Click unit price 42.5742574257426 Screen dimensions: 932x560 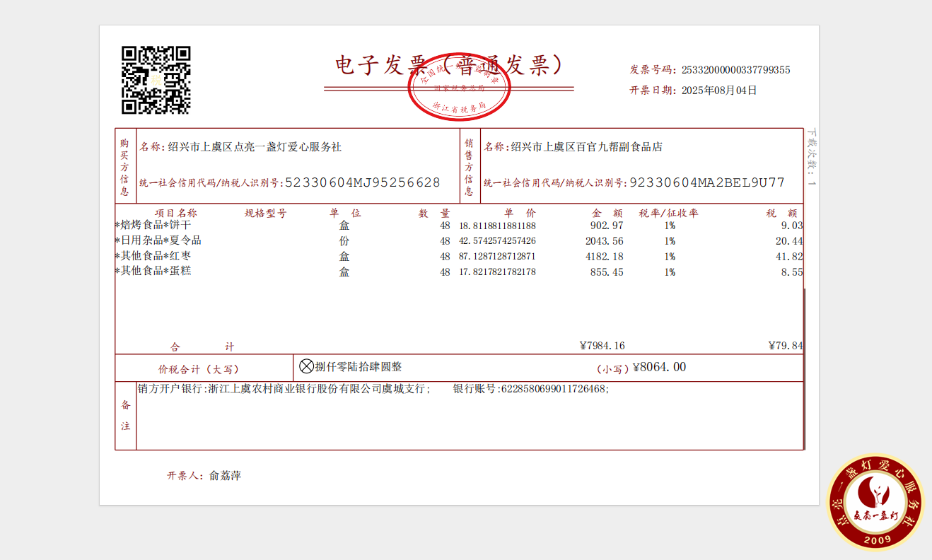(x=497, y=241)
